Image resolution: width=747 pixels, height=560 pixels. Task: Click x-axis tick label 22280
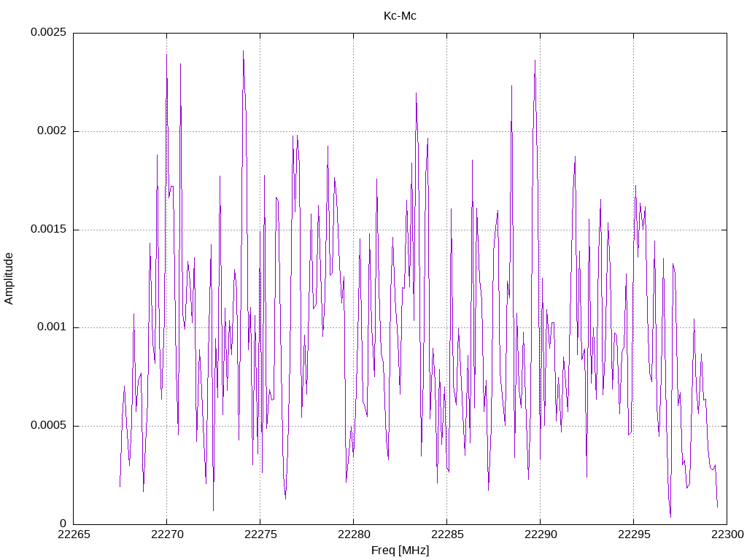point(354,534)
